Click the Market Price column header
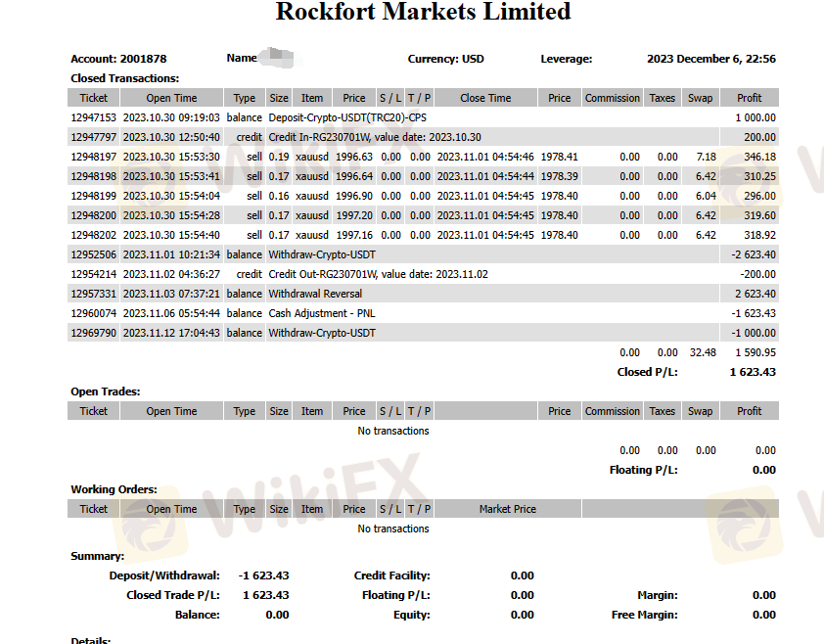 [508, 509]
